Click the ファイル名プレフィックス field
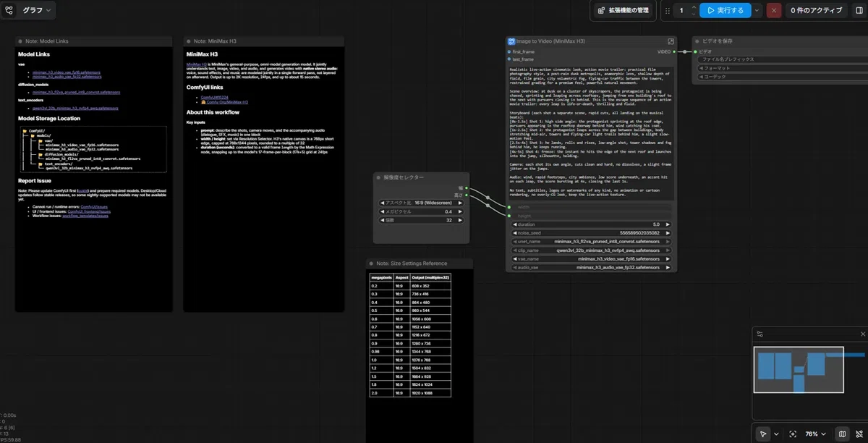 click(x=782, y=59)
